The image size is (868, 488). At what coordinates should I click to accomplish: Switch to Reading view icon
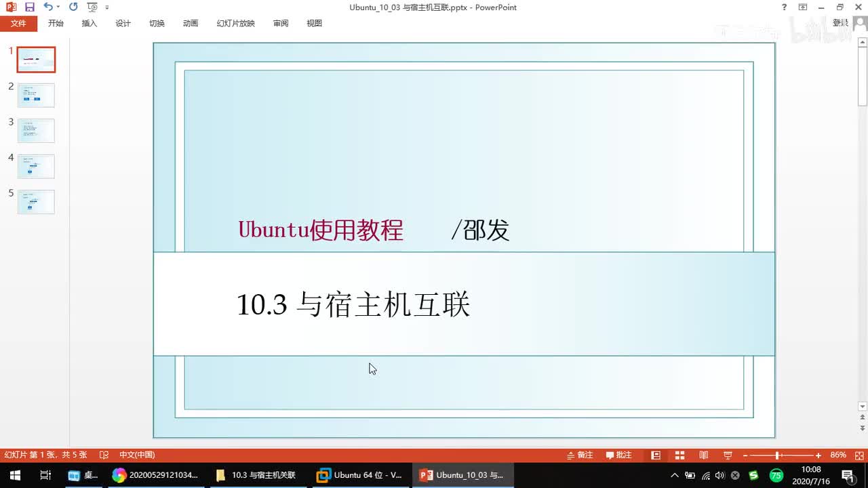click(x=704, y=455)
